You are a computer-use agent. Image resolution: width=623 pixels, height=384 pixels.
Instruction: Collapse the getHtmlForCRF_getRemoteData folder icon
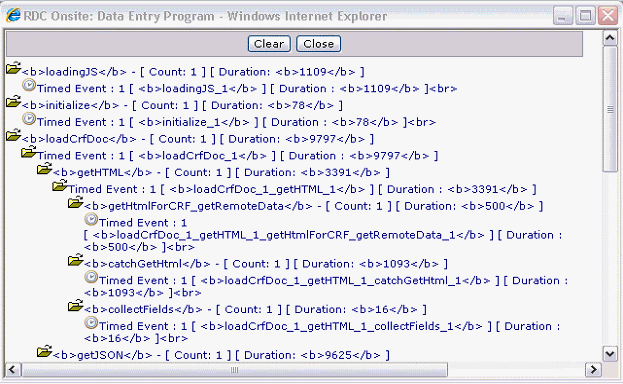(x=75, y=203)
